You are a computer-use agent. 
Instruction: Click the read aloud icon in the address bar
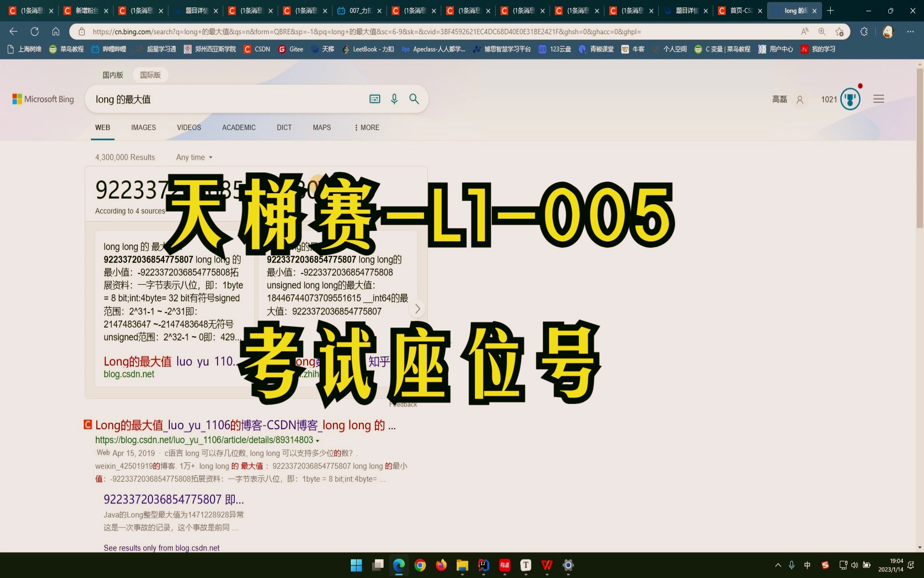point(804,31)
